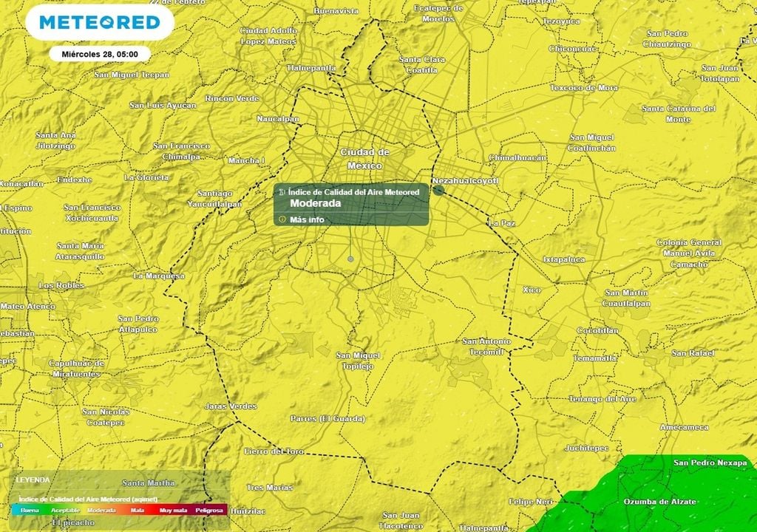Open the Más info link
Viewport: 757px width, 532px height.
tap(307, 219)
